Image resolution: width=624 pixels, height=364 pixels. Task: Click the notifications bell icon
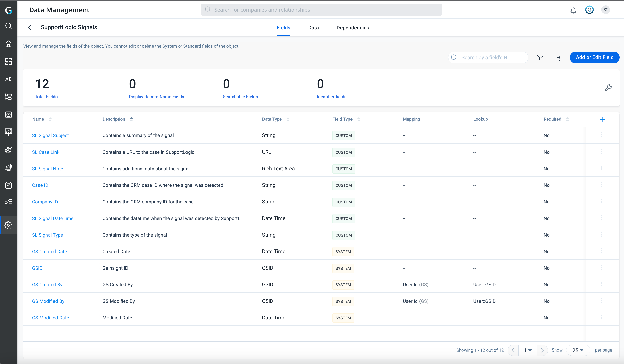tap(573, 10)
